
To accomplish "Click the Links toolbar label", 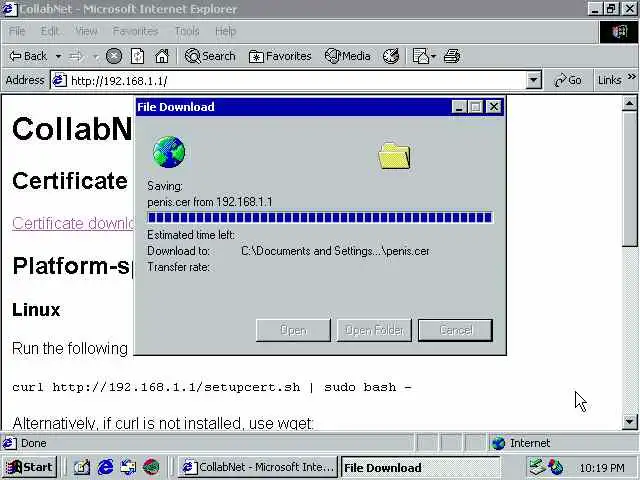I will [609, 80].
